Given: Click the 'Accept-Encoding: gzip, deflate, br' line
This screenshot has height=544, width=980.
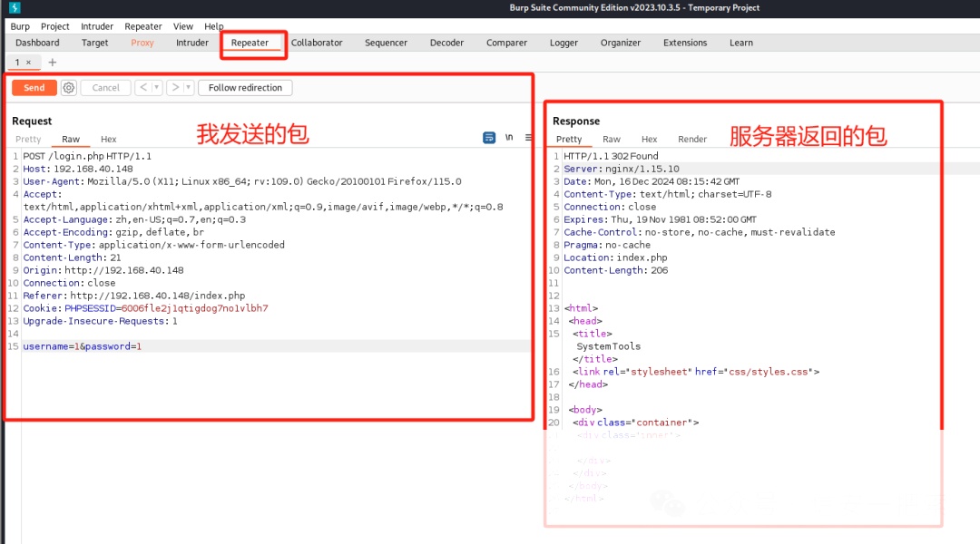Looking at the screenshot, I should [x=113, y=232].
